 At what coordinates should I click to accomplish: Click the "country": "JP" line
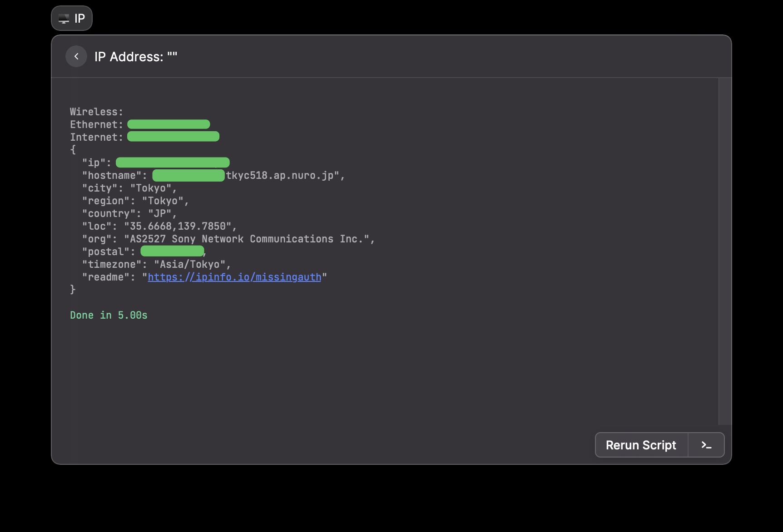point(129,214)
